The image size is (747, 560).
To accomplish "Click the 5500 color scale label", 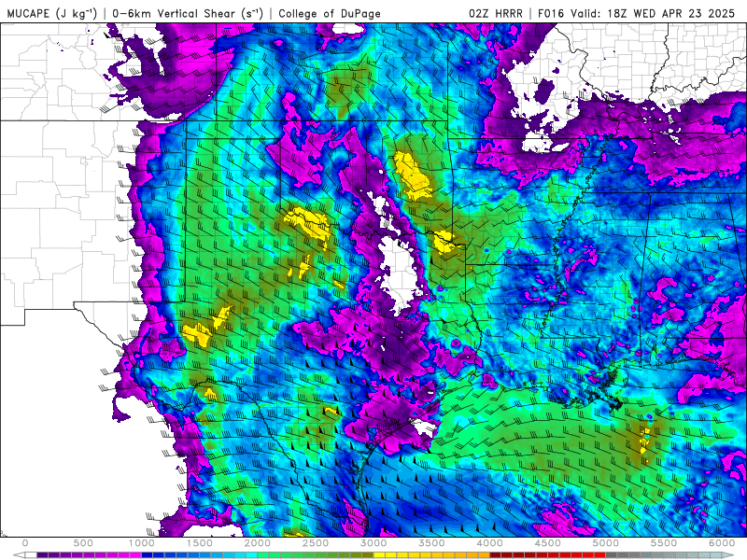I will click(x=664, y=543).
